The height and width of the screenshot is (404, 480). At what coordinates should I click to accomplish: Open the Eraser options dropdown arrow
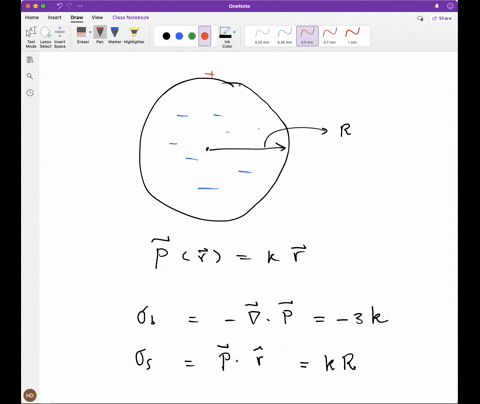coord(90,32)
